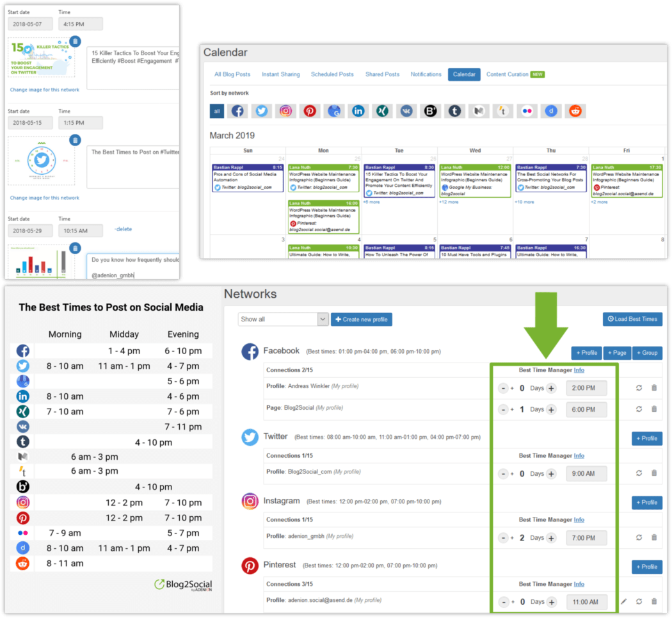The height and width of the screenshot is (618, 672).
Task: Filter calendar by Pinterest network icon
Action: click(x=310, y=111)
